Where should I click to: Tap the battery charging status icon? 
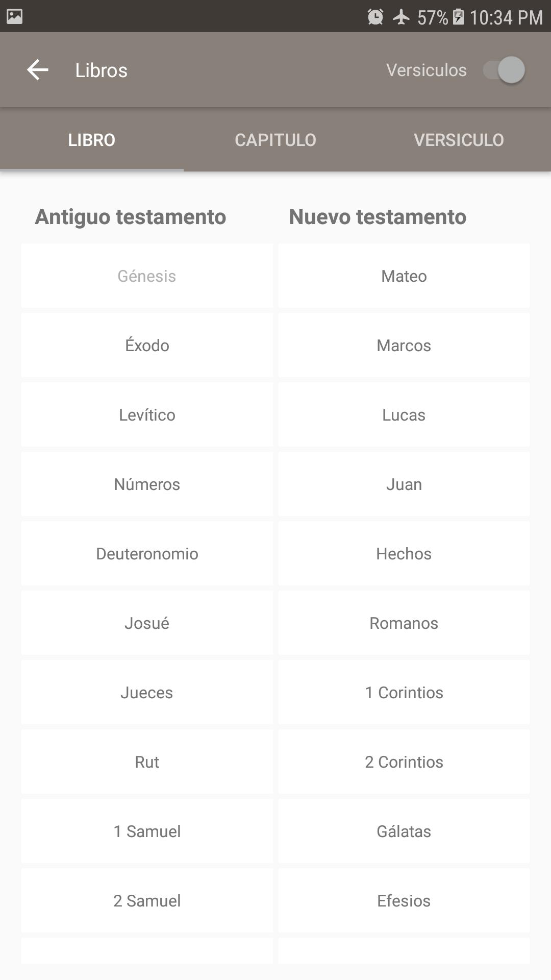459,17
